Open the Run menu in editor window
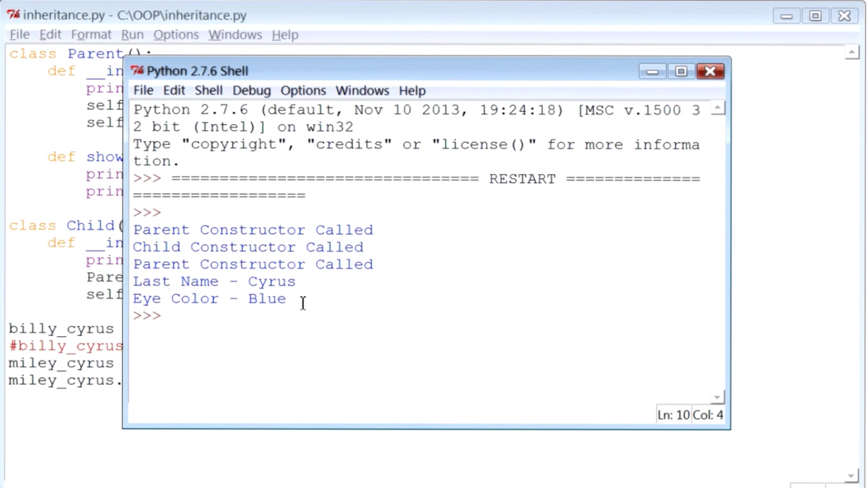The image size is (868, 488). click(132, 35)
